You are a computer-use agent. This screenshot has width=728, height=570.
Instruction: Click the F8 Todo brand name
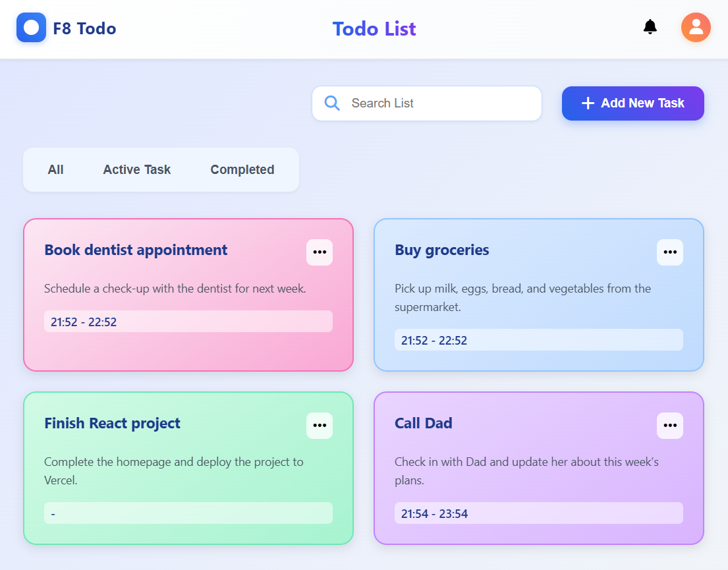(x=84, y=28)
